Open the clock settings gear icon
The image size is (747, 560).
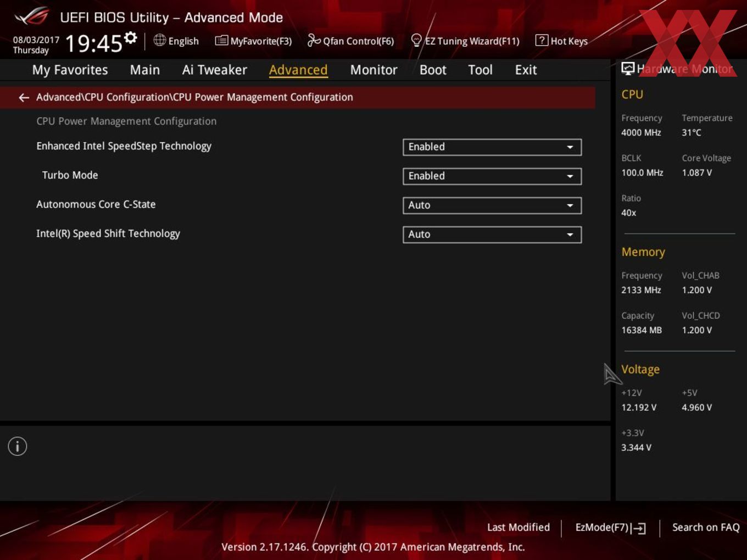[130, 37]
